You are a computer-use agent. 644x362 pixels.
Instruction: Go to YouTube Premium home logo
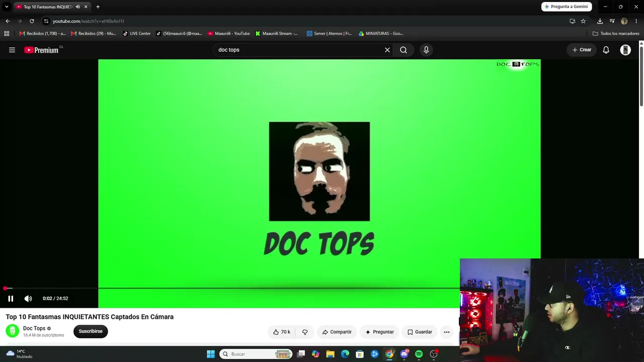point(41,50)
